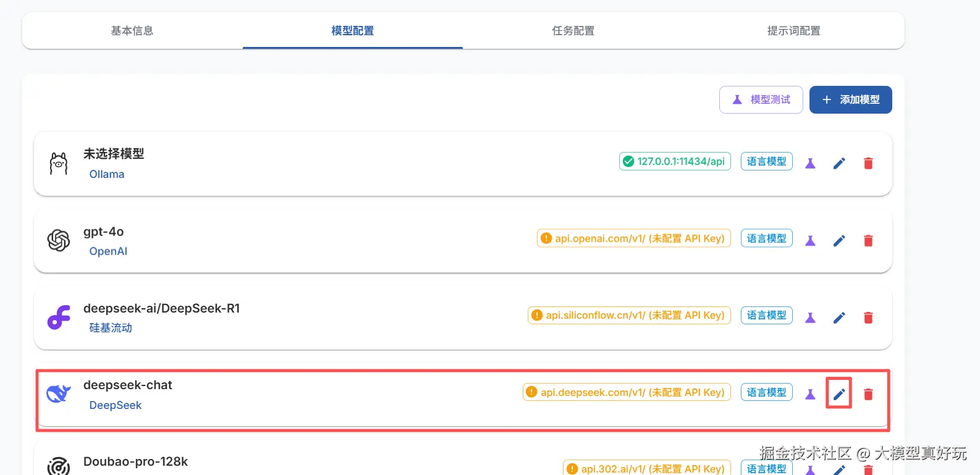
Task: Edit the deepseek-chat model configuration
Action: coord(838,394)
